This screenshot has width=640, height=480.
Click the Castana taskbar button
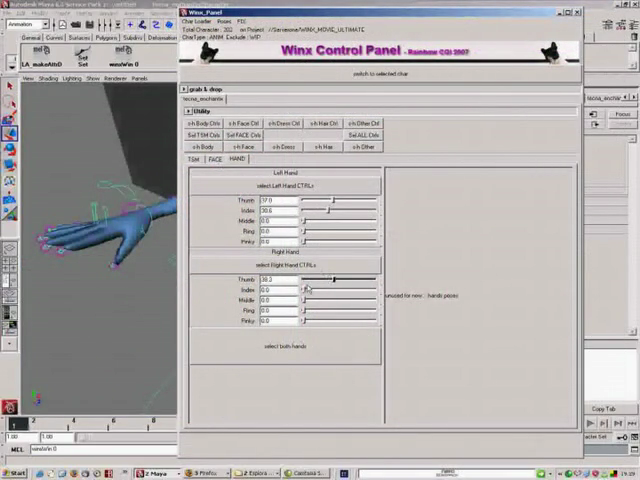pos(308,473)
